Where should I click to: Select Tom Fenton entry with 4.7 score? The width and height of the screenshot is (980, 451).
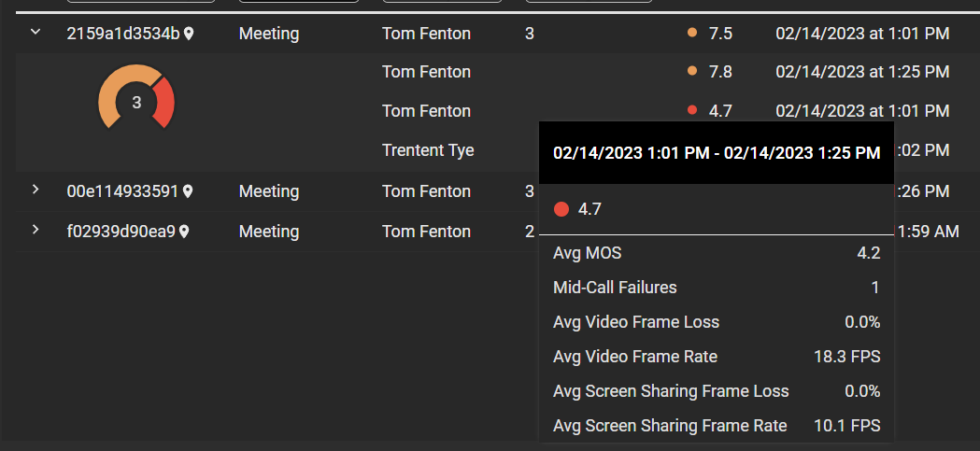point(426,111)
